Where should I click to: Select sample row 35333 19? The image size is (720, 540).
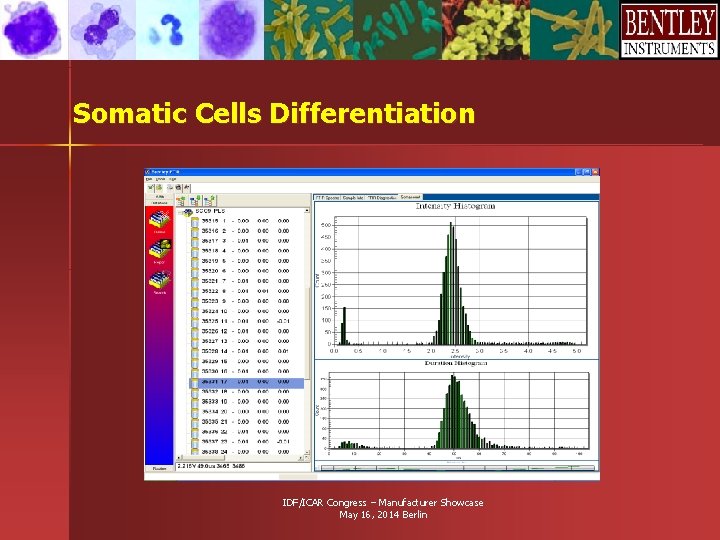pos(246,401)
